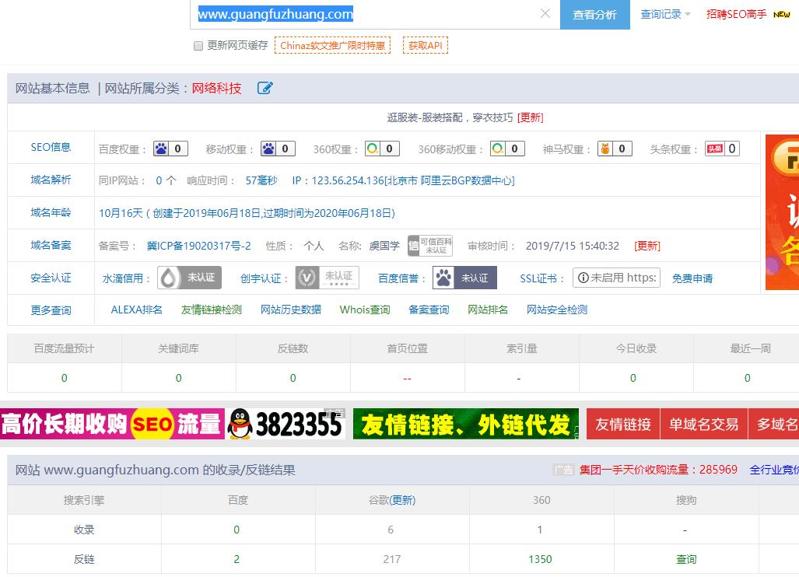Image resolution: width=799 pixels, height=577 pixels.
Task: Click the 360 weight ring icon
Action: tap(372, 149)
